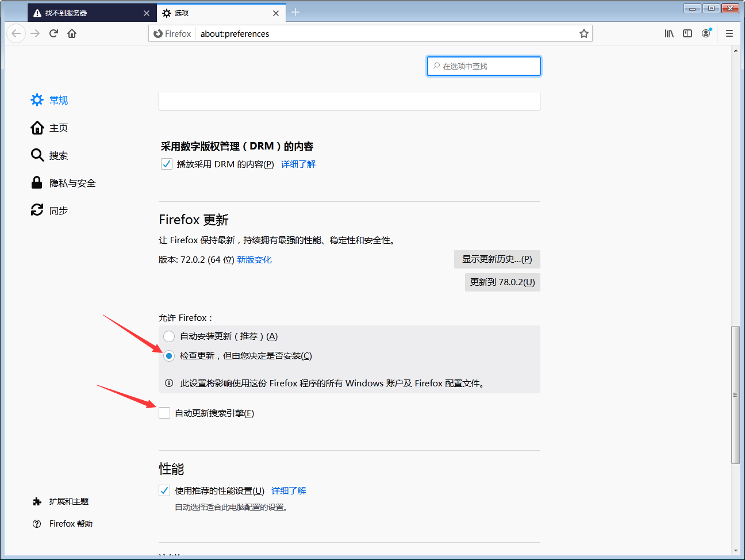Maximize the Firefox window
Viewport: 745px width, 560px height.
(711, 8)
